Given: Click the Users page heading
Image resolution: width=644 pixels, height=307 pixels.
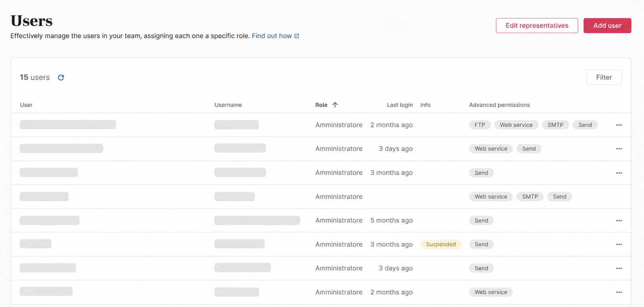Looking at the screenshot, I should (x=32, y=21).
